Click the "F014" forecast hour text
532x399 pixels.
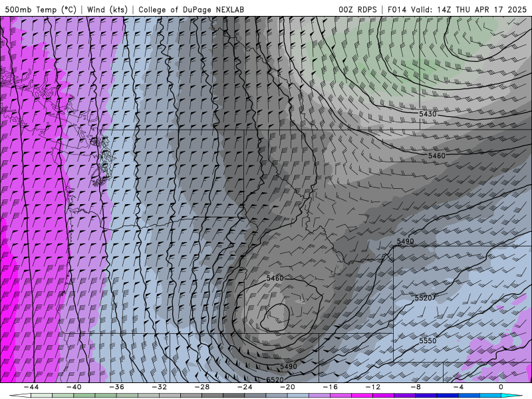click(396, 9)
